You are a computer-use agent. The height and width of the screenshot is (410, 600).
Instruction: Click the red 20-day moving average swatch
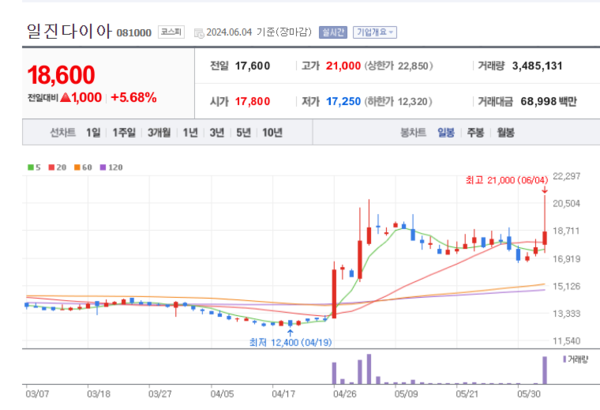coord(51,167)
